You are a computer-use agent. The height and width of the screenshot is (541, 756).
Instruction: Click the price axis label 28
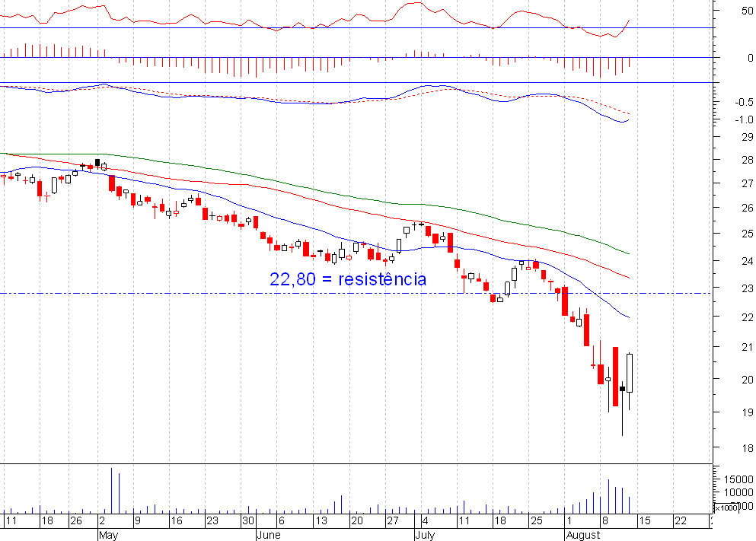(x=748, y=160)
